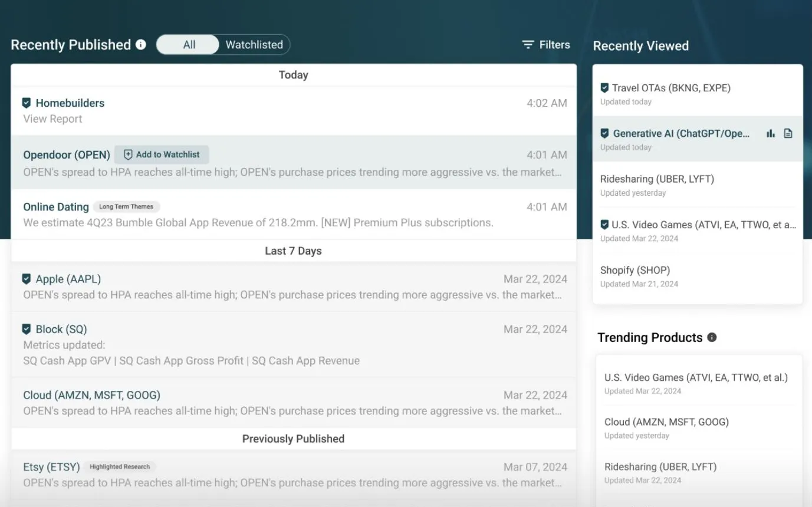The height and width of the screenshot is (507, 812).
Task: Click the Mar 07, 2024 date on Etsy
Action: coord(535,467)
